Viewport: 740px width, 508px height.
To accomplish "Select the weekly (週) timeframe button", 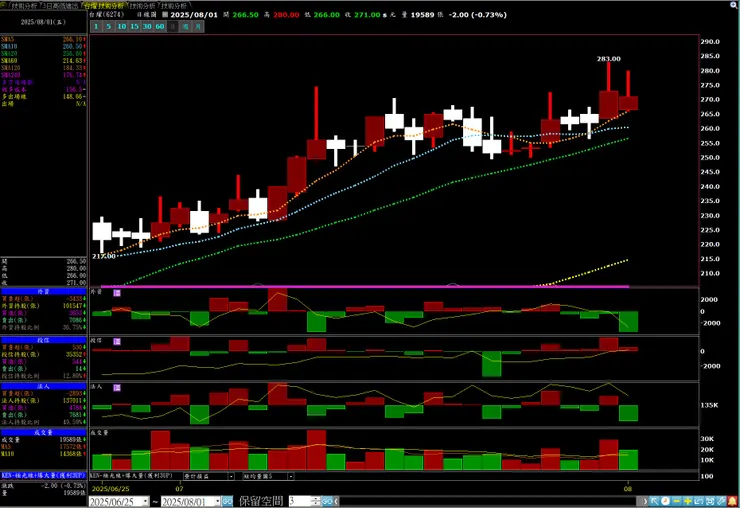I will click(185, 26).
